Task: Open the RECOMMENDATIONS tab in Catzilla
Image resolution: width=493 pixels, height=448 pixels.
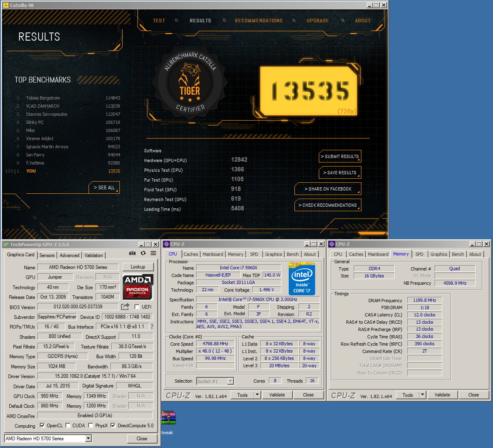Action: (259, 20)
